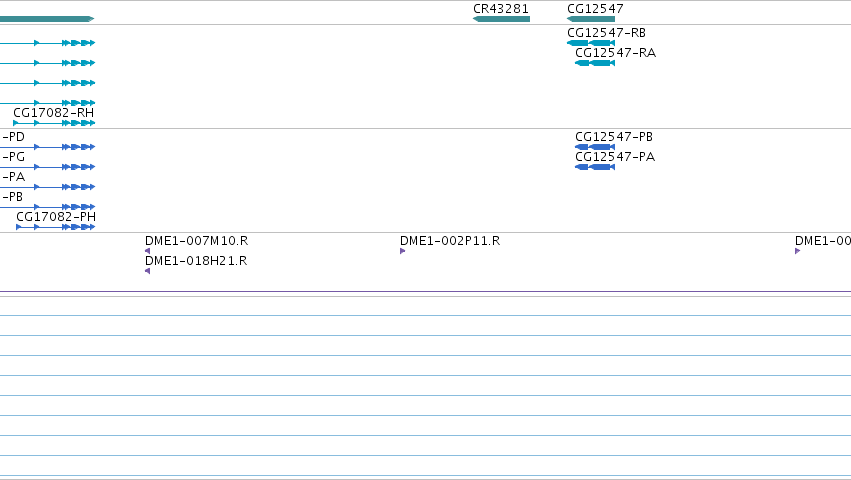This screenshot has height=480, width=851.
Task: Click the CG12547-RA label
Action: 615,53
